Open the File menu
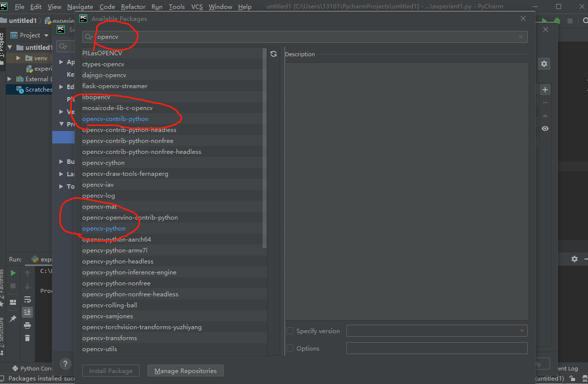Image resolution: width=588 pixels, height=384 pixels. pos(19,7)
